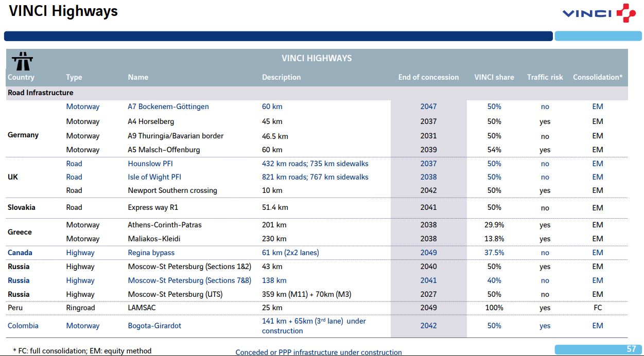The image size is (644, 356).
Task: Click 432 km roads; 735 km sidewalks
Action: coord(315,164)
